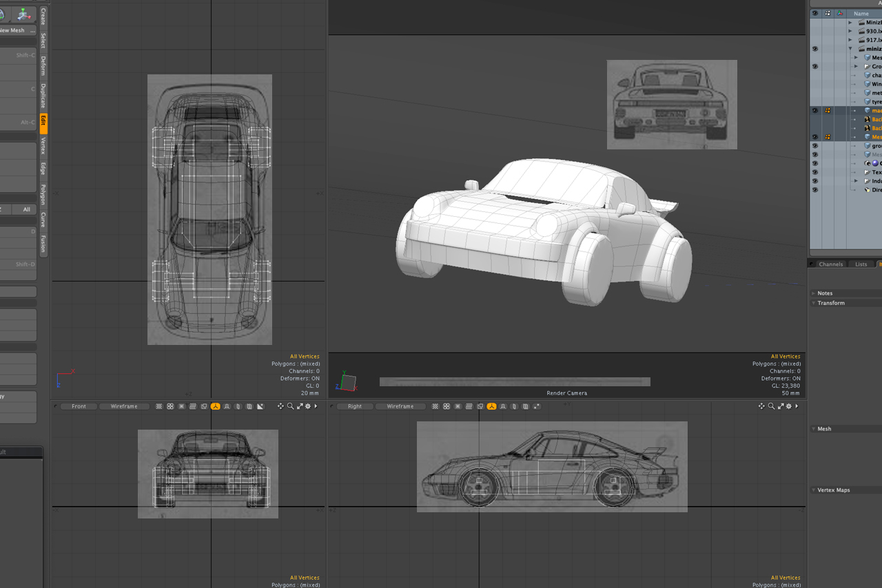Click the work plane axis tool icon
Screen dimensions: 882x588
(x=24, y=14)
